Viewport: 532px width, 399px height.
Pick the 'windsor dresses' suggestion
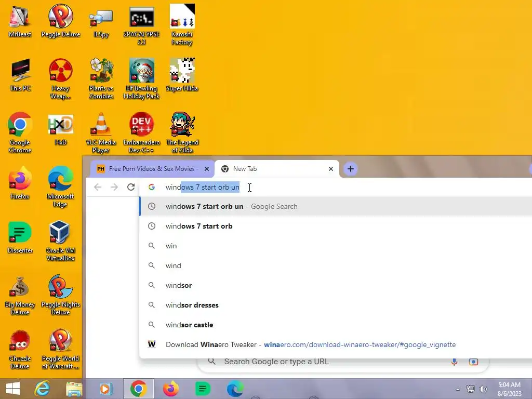pyautogui.click(x=336, y=305)
